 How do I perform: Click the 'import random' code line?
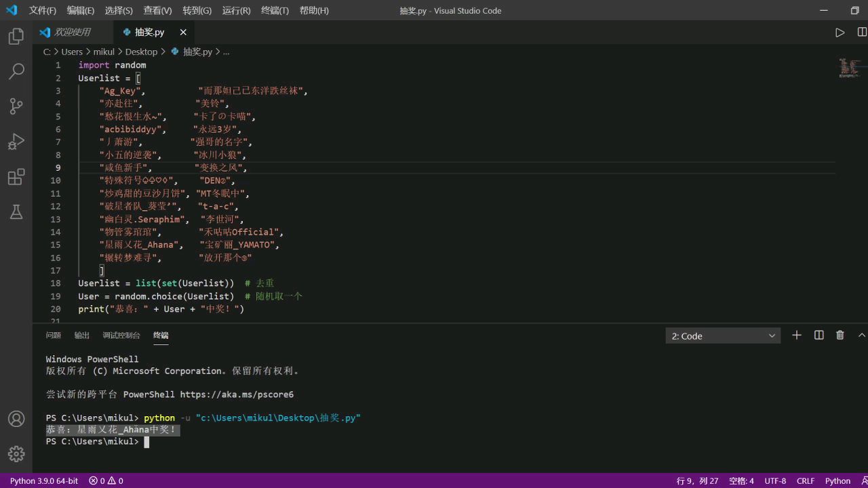tap(112, 65)
